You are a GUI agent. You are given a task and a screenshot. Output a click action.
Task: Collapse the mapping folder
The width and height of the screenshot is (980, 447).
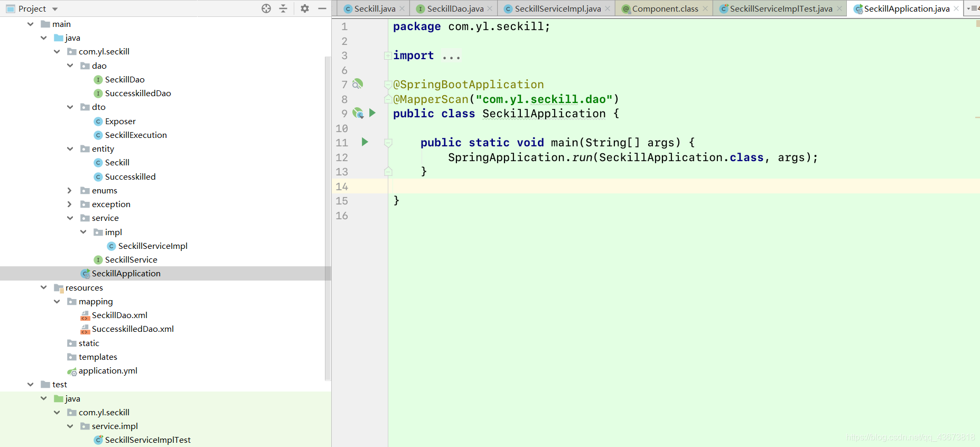pyautogui.click(x=57, y=302)
